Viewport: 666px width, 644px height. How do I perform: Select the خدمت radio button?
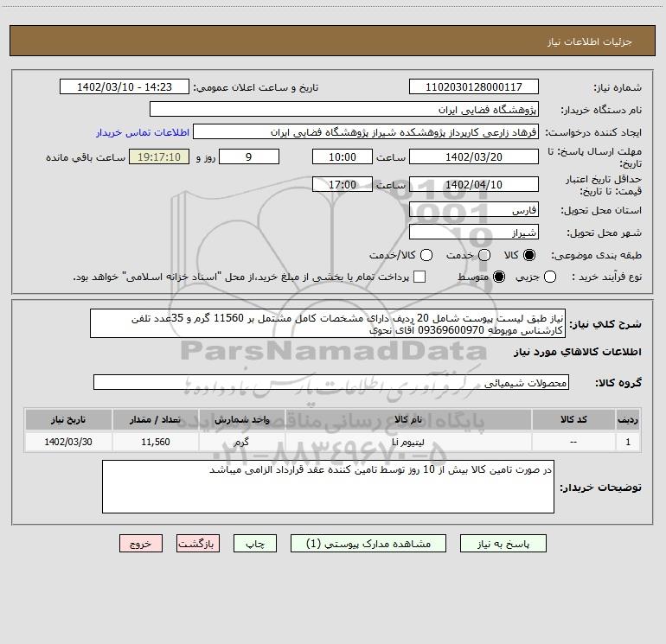484,255
